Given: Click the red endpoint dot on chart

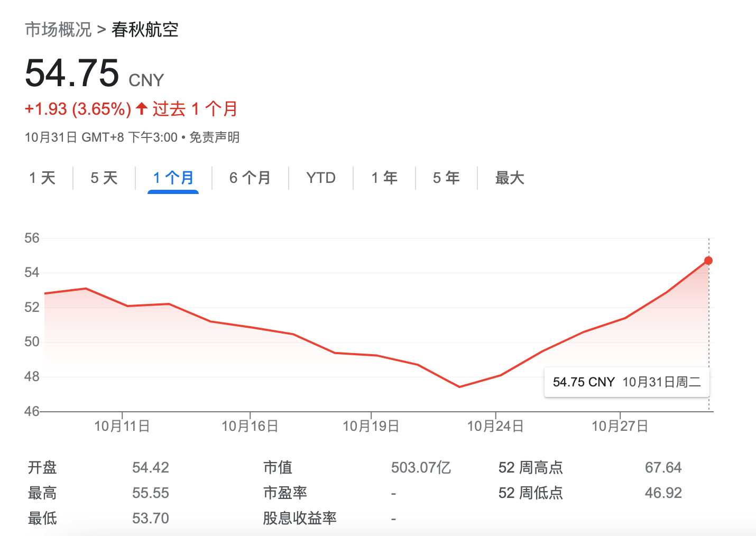Looking at the screenshot, I should pyautogui.click(x=708, y=261).
